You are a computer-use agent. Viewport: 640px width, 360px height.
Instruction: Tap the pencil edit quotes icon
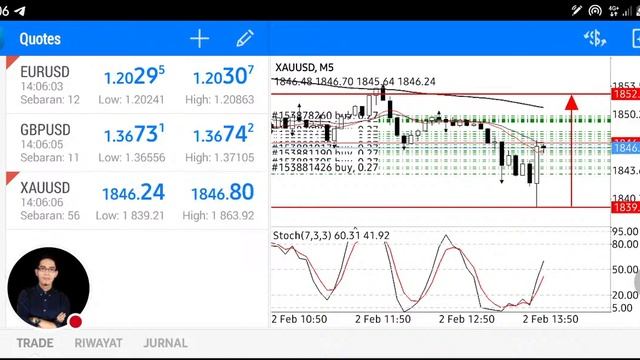coord(245,38)
